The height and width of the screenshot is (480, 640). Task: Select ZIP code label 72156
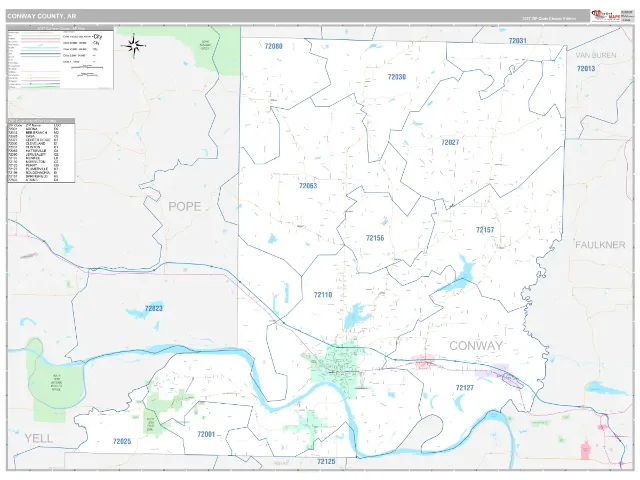pyautogui.click(x=375, y=238)
